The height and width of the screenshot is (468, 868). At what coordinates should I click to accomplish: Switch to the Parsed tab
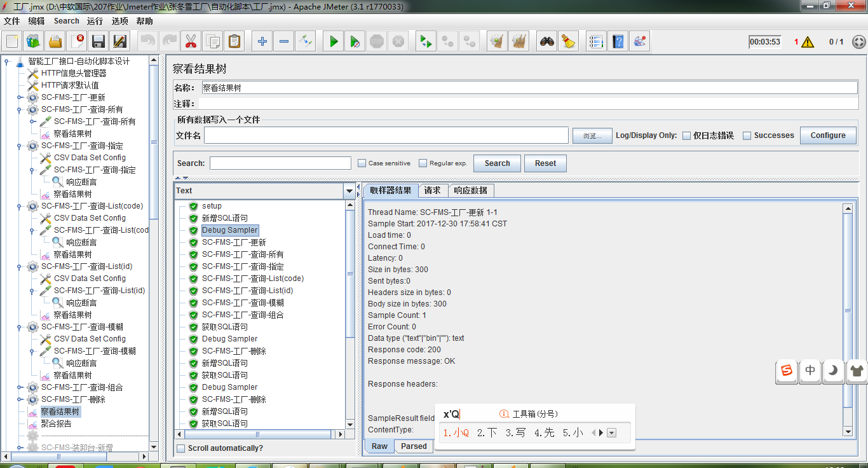[x=414, y=446]
